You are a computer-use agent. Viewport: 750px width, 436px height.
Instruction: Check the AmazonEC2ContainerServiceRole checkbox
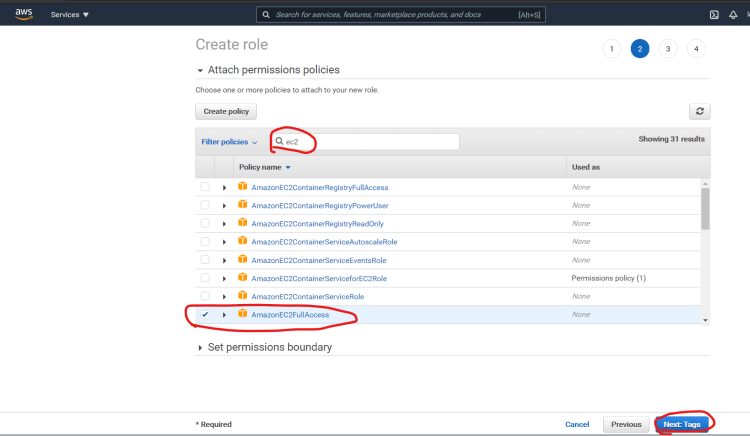tap(205, 296)
